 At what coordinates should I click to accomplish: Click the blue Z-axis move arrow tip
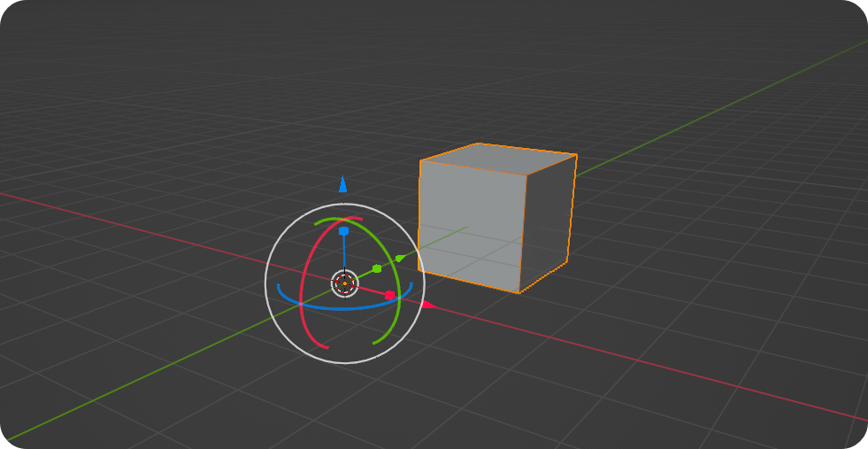[x=342, y=184]
